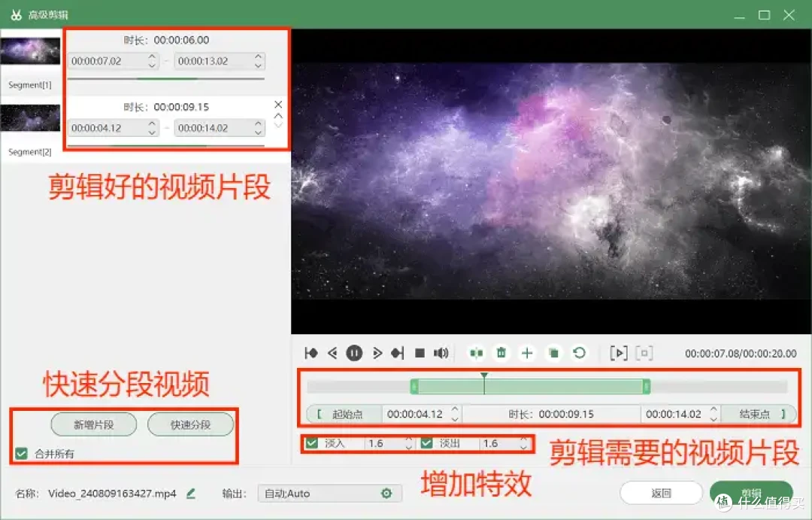
Task: Mute the preview volume
Action: pyautogui.click(x=441, y=354)
